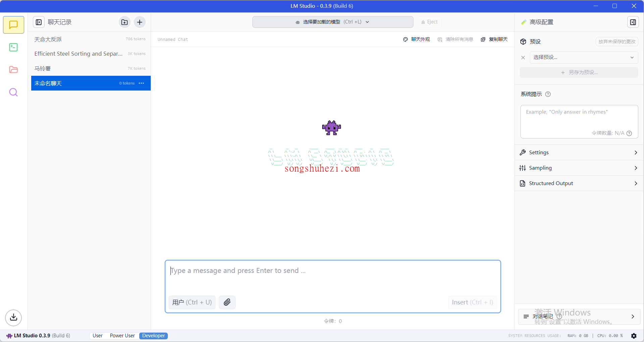The height and width of the screenshot is (342, 644).
Task: Click the CPU usage readout
Action: [x=610, y=336]
